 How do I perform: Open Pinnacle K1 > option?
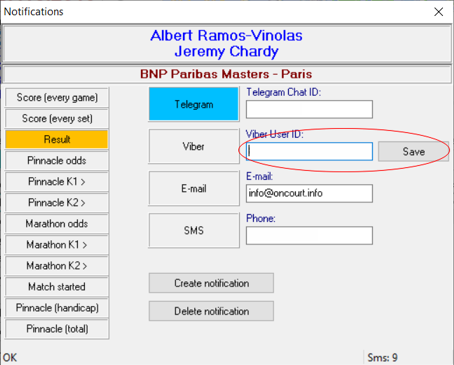pos(57,182)
